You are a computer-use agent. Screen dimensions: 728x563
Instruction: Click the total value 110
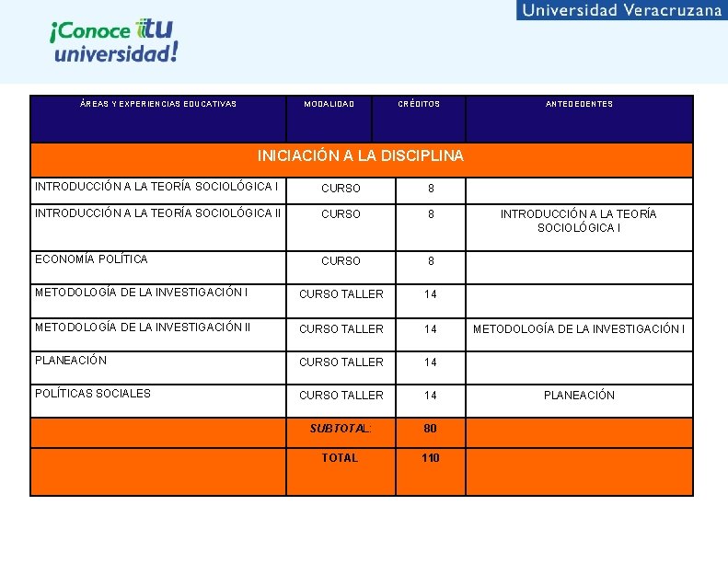431,458
